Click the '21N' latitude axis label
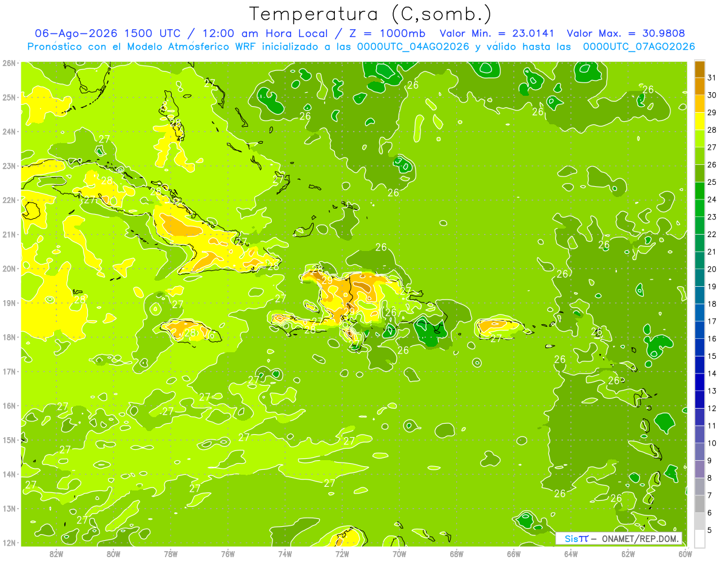This screenshot has height=562, width=728. [x=9, y=234]
